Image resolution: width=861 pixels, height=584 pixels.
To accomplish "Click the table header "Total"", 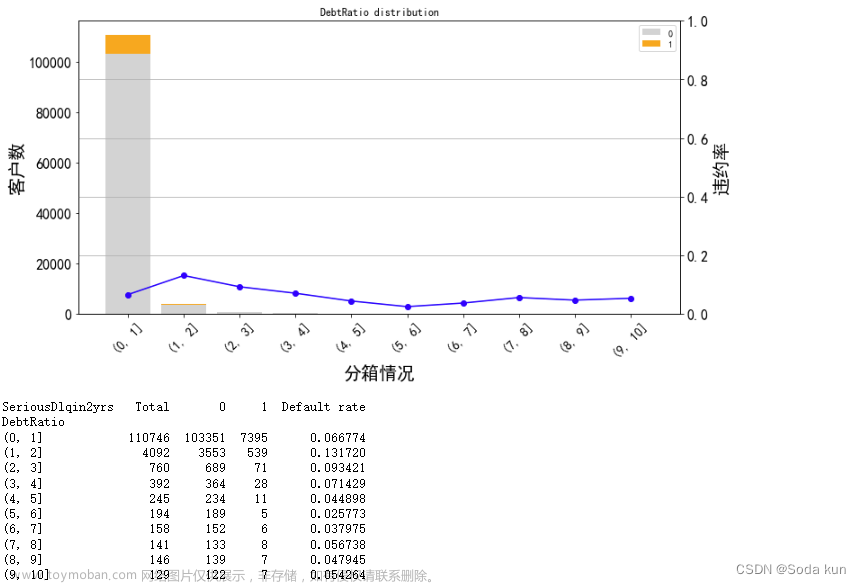I will pos(152,407).
